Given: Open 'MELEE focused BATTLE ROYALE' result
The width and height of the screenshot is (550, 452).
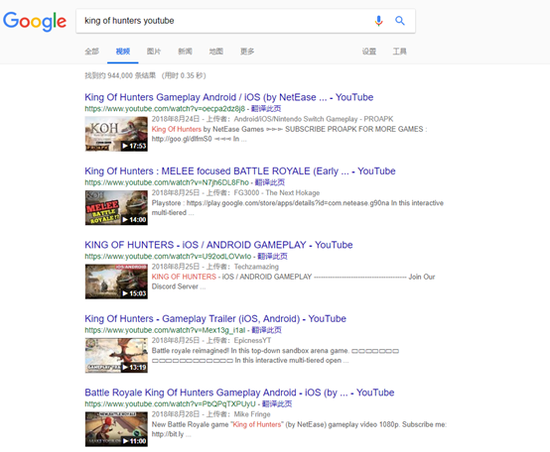Looking at the screenshot, I should (x=240, y=171).
